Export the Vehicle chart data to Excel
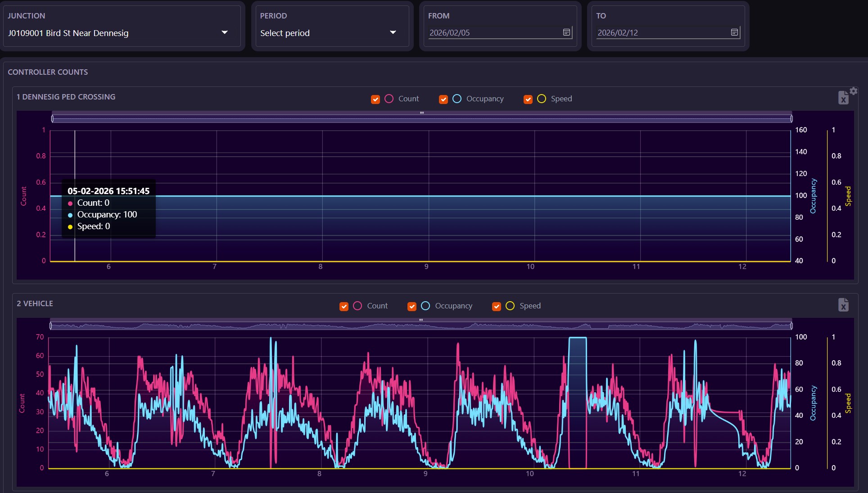868x493 pixels. 843,305
